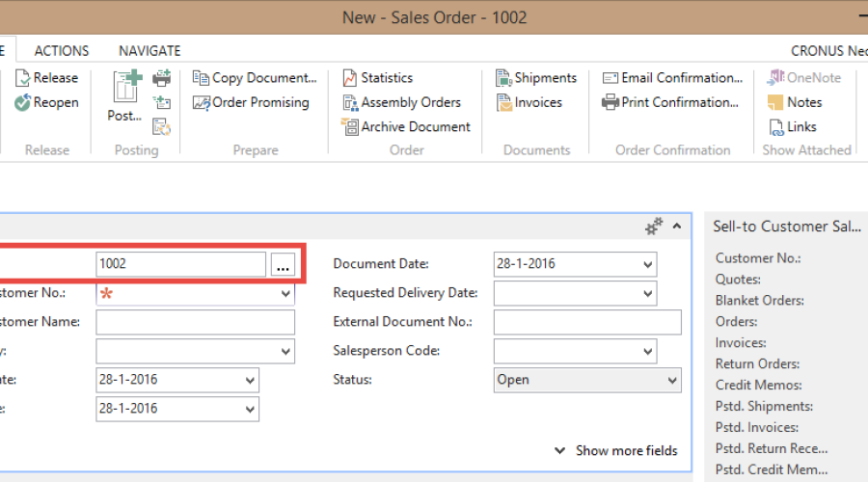
Task: Open the Status dropdown showing Open
Action: tap(672, 380)
